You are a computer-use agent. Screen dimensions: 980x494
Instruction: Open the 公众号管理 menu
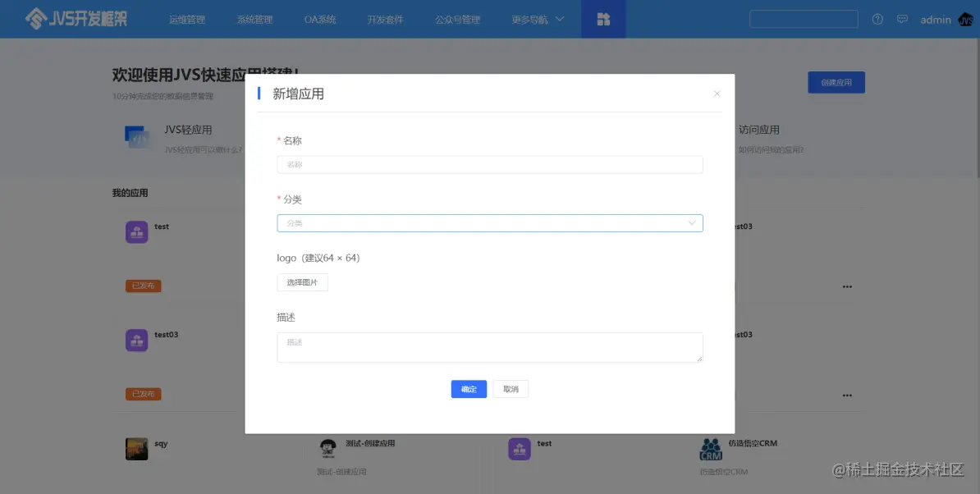(457, 20)
